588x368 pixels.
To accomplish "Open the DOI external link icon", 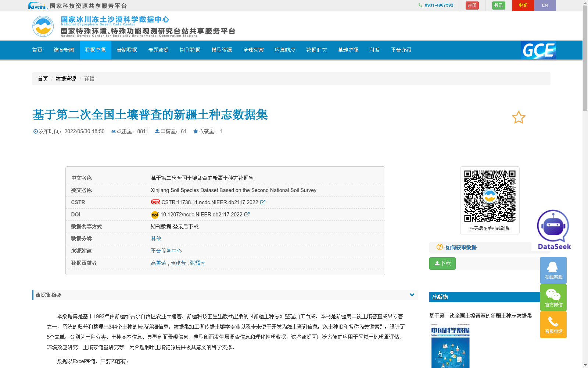I will (x=247, y=214).
